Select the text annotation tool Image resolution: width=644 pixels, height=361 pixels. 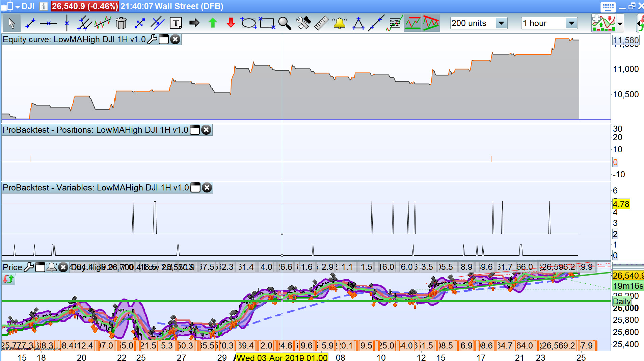[176, 23]
